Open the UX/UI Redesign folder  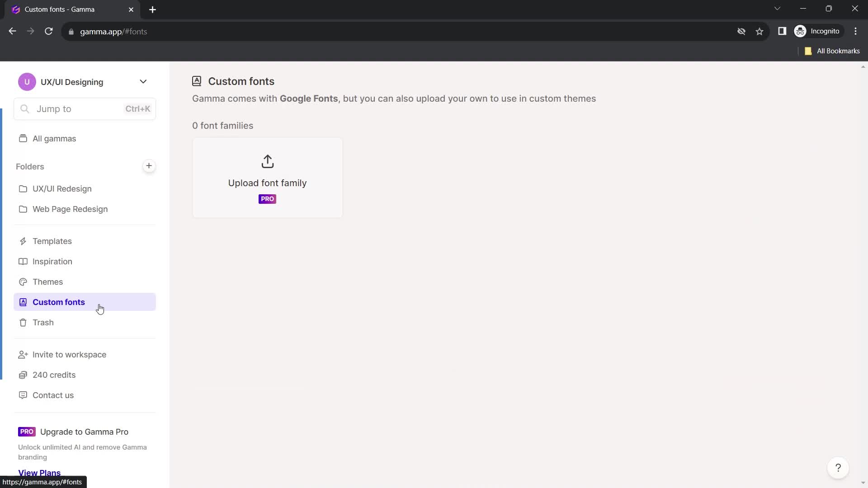tap(62, 189)
